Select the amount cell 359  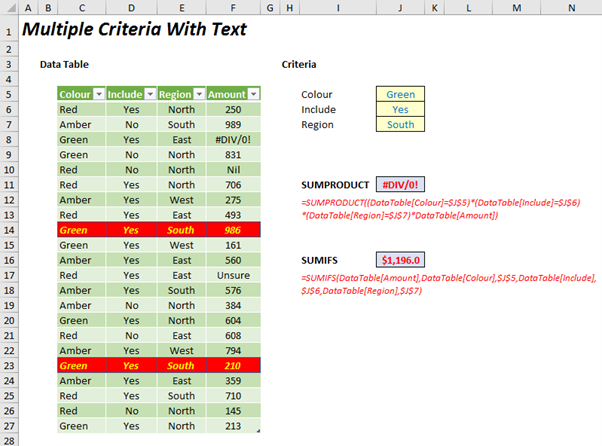point(233,381)
